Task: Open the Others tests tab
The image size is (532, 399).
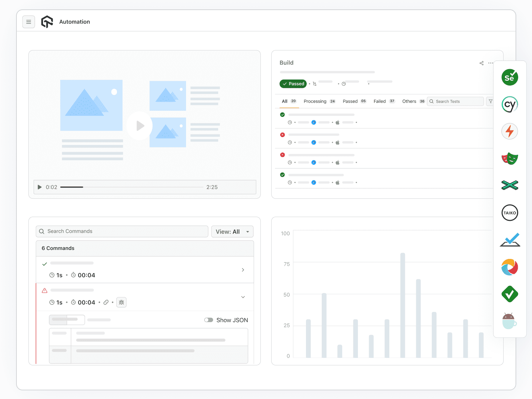Action: coord(413,101)
